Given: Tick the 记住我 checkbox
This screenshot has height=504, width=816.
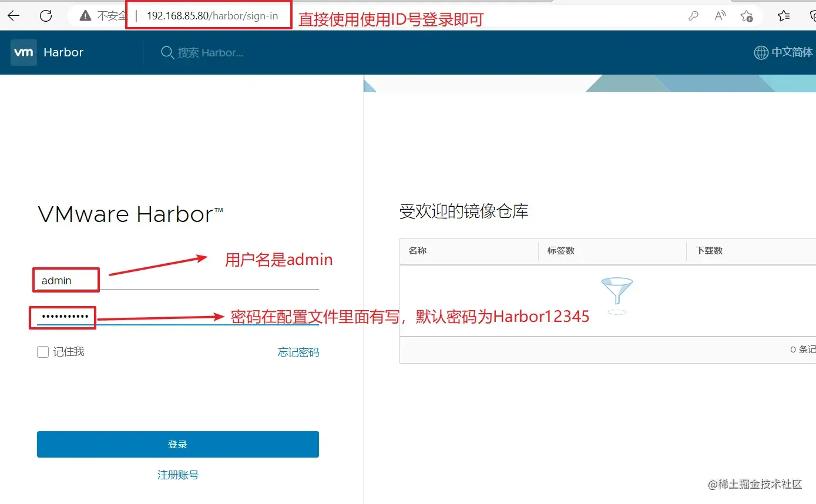Looking at the screenshot, I should coord(43,352).
